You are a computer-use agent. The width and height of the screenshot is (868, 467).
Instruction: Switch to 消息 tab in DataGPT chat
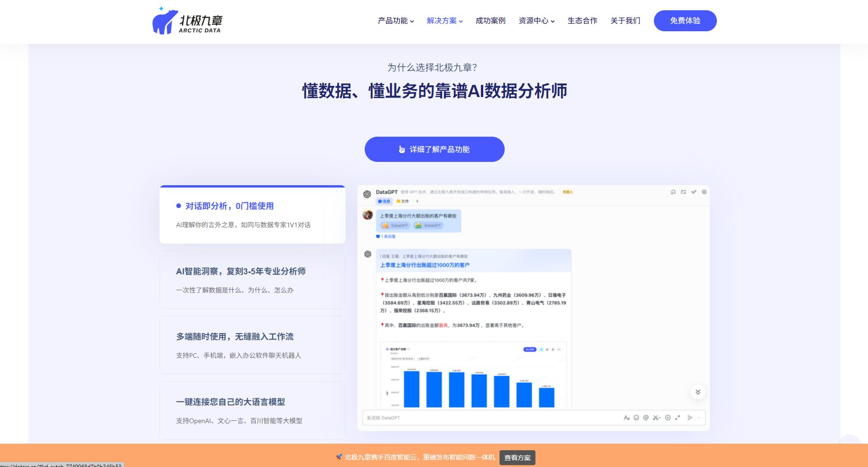[384, 201]
